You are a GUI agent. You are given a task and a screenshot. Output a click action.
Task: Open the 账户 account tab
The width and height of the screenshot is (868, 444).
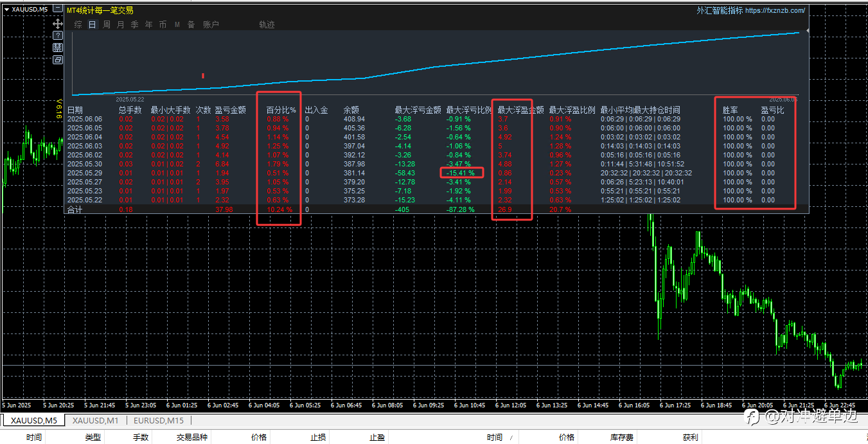click(x=211, y=24)
